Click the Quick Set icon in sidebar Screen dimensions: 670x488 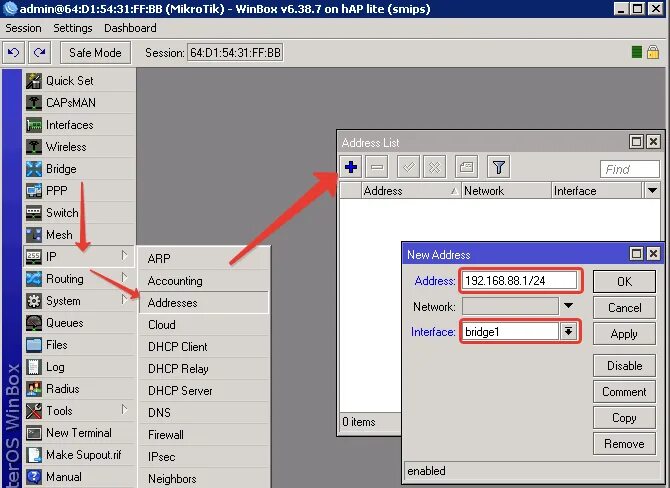tap(34, 81)
